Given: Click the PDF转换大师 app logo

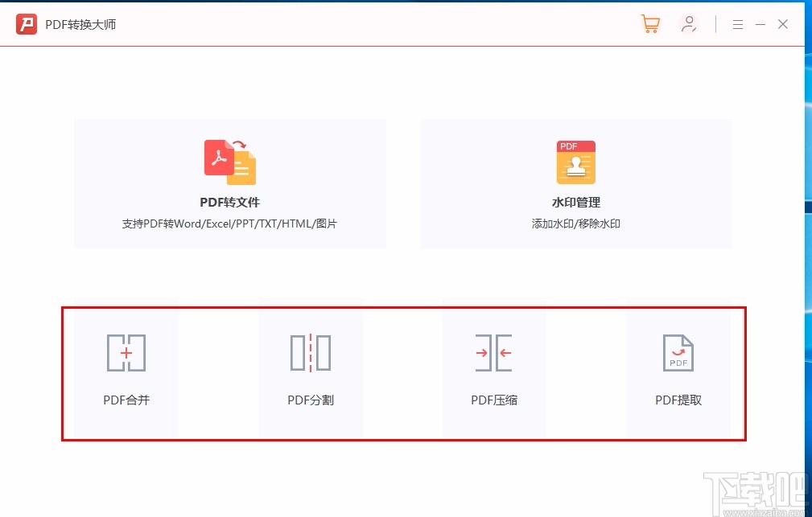Looking at the screenshot, I should pos(27,24).
